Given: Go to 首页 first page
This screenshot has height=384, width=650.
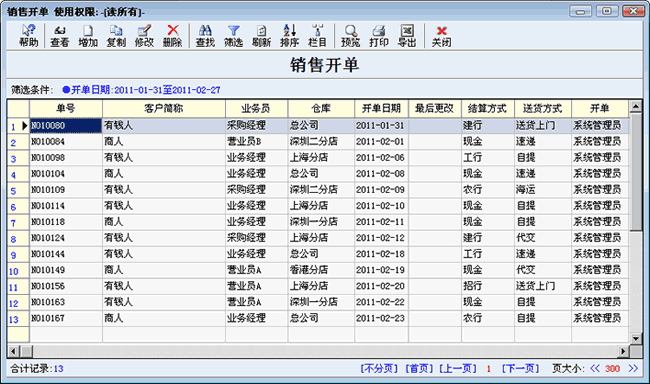Looking at the screenshot, I should 419,369.
